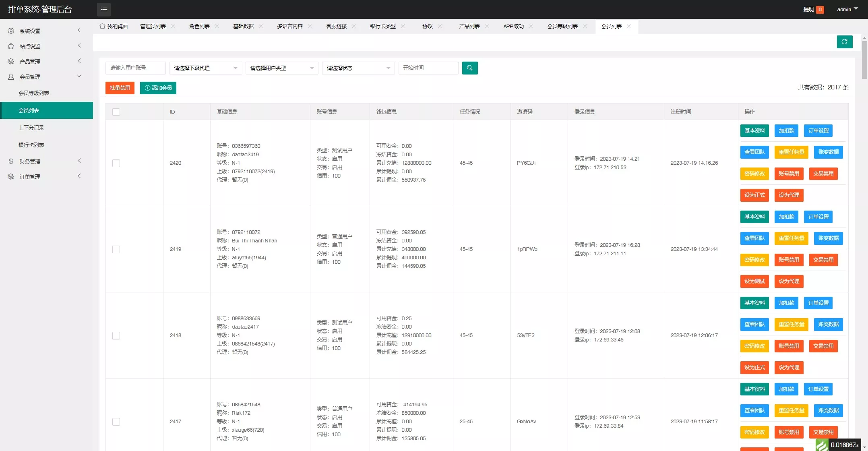The width and height of the screenshot is (868, 451).
Task: Switch to the 产品列表 tab
Action: click(x=469, y=26)
